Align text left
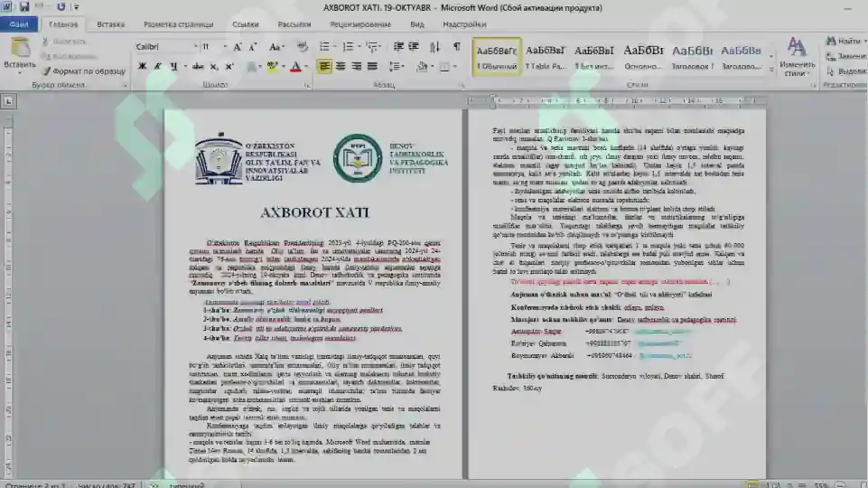 pos(324,67)
